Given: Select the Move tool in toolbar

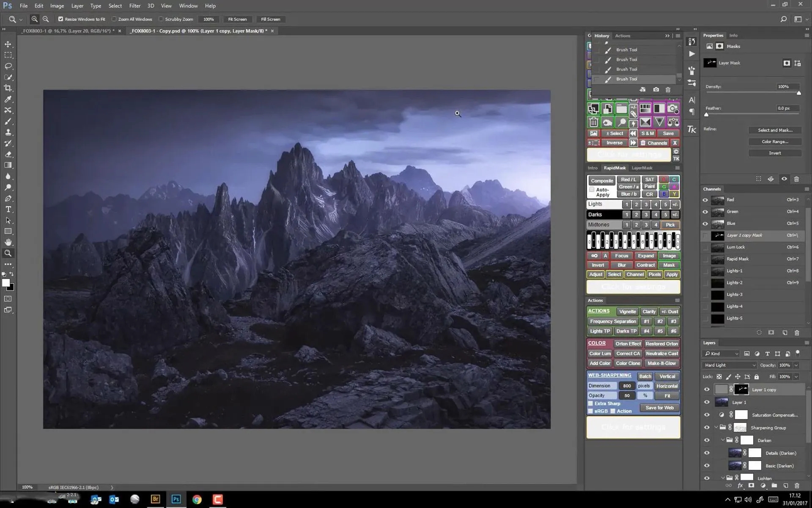Looking at the screenshot, I should [x=8, y=44].
